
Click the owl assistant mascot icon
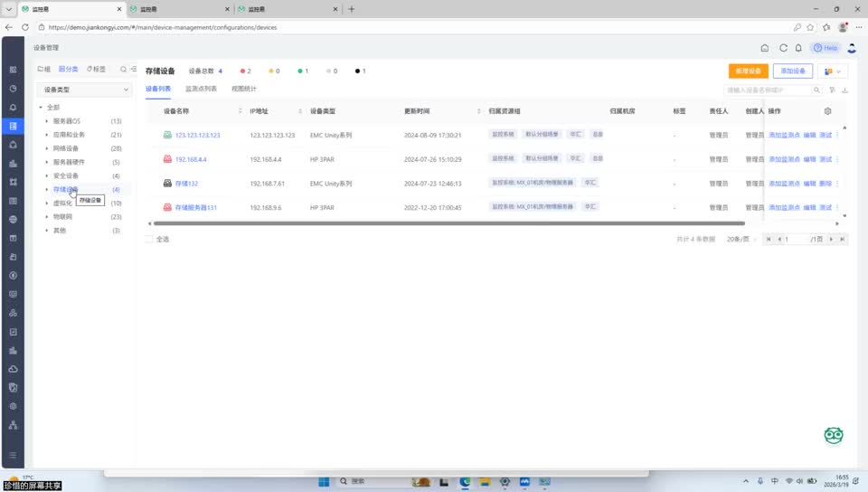833,436
